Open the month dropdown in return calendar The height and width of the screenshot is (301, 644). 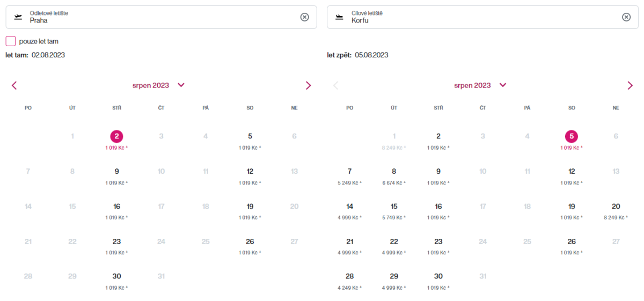[502, 85]
